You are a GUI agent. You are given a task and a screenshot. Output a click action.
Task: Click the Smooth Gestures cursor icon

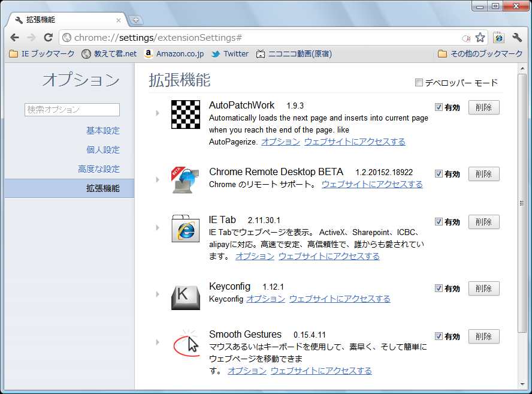click(x=186, y=342)
